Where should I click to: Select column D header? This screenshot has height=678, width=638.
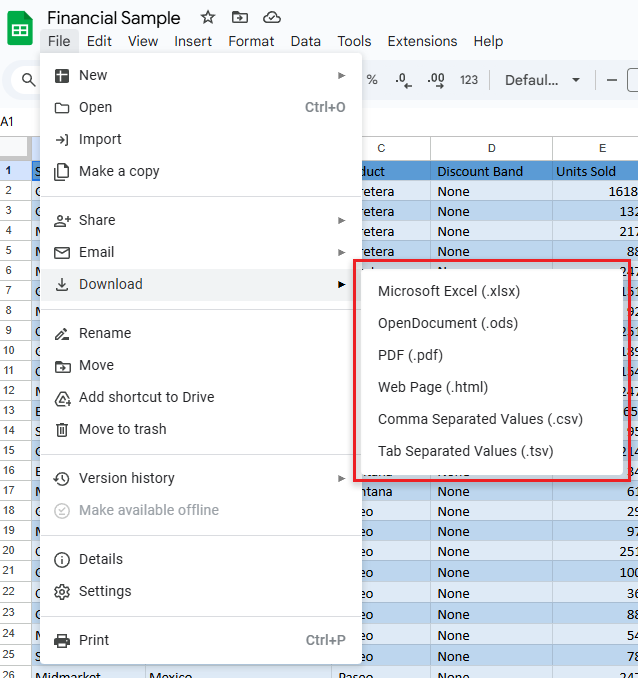pyautogui.click(x=491, y=148)
